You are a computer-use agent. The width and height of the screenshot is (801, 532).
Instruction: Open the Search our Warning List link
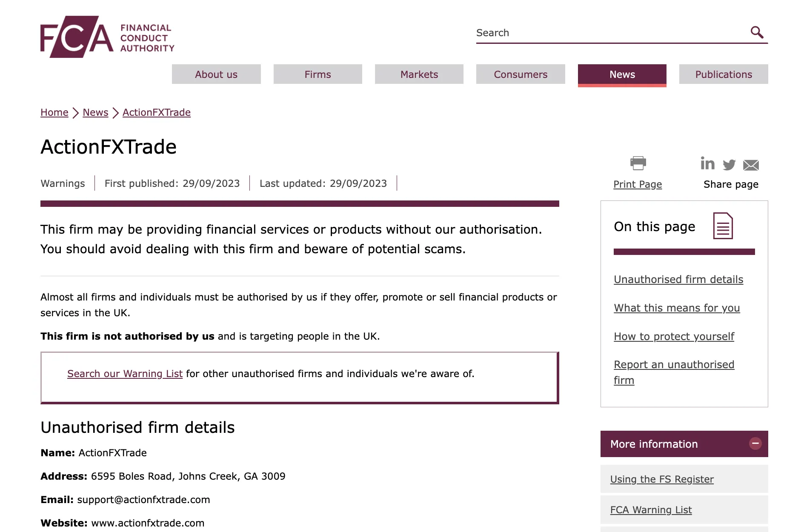pyautogui.click(x=125, y=374)
